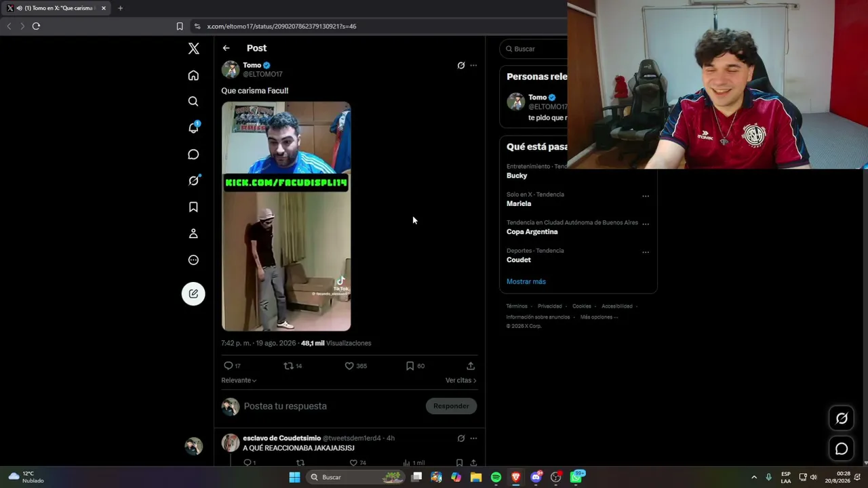Open the Copa Argentina trending topic
This screenshot has width=868, height=488.
point(532,232)
